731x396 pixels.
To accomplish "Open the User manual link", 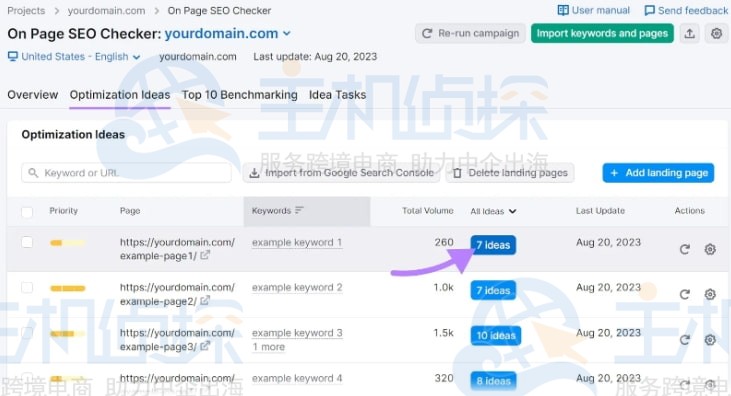I will coord(593,10).
